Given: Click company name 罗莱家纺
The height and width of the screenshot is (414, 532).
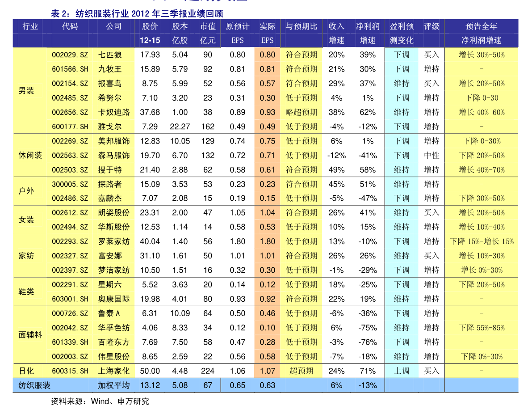Looking at the screenshot, I should click(113, 241).
